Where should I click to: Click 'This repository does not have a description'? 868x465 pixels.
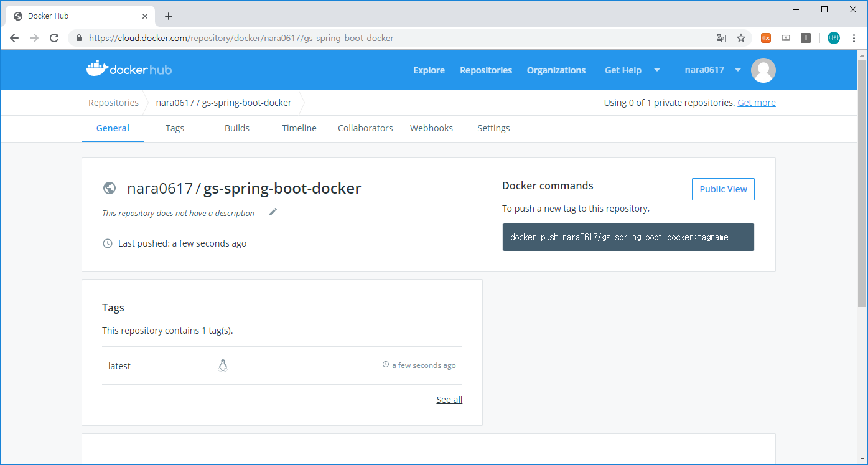click(x=178, y=213)
